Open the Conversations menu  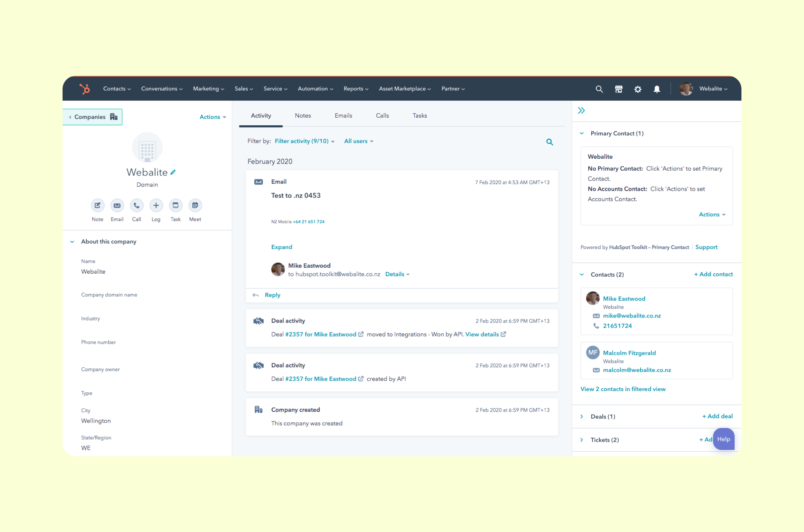161,88
